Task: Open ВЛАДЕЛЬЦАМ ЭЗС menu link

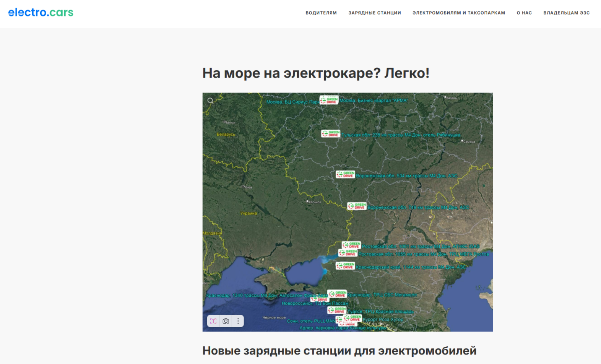Action: pyautogui.click(x=566, y=13)
